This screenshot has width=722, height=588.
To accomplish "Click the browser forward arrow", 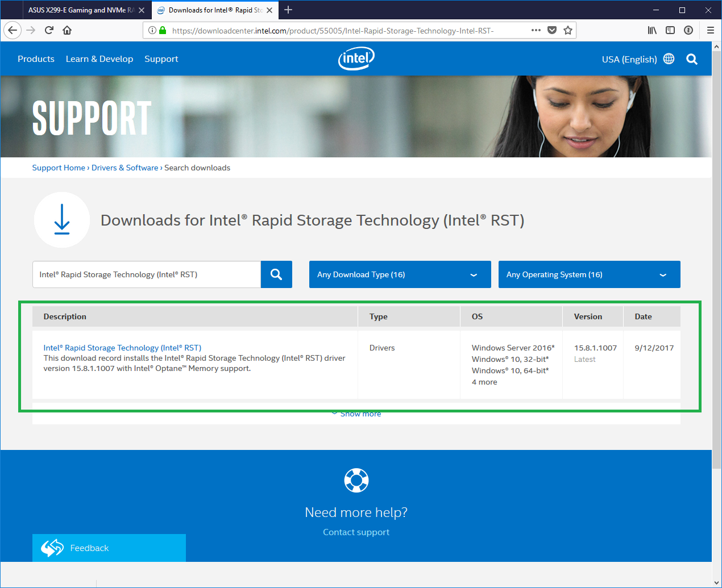I will (31, 31).
